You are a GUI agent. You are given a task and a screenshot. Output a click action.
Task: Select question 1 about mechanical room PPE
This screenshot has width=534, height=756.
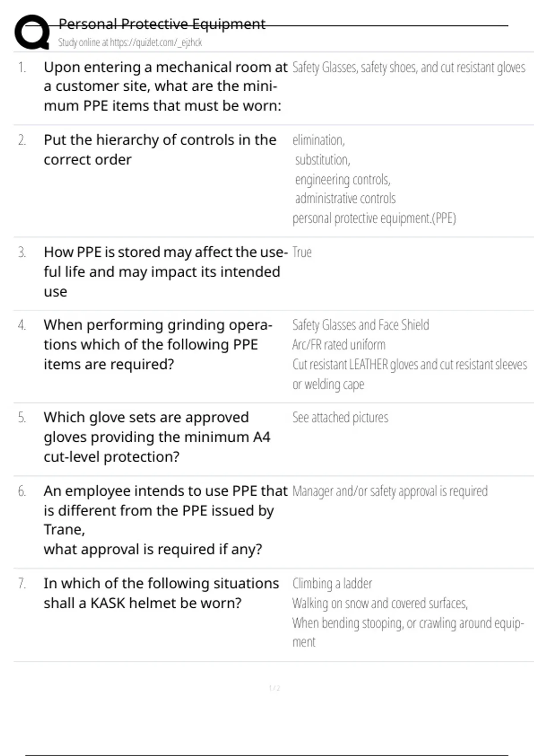click(x=165, y=86)
